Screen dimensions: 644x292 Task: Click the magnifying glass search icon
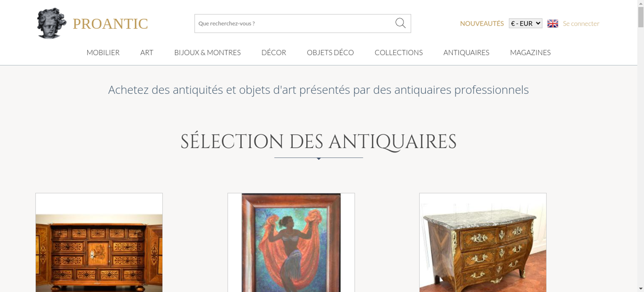click(x=400, y=23)
